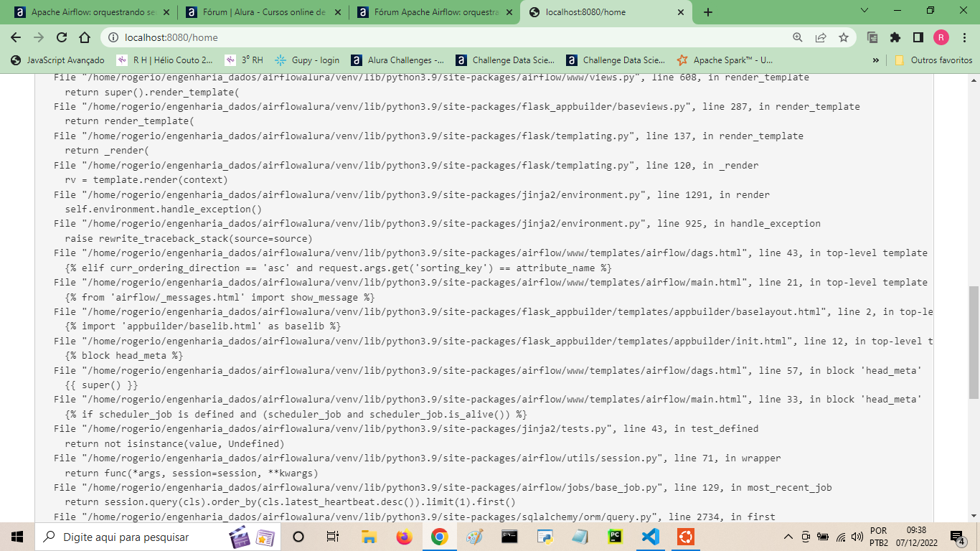Screen dimensions: 980x551
Task: Open Visual Studio Code from taskbar
Action: tap(650, 537)
